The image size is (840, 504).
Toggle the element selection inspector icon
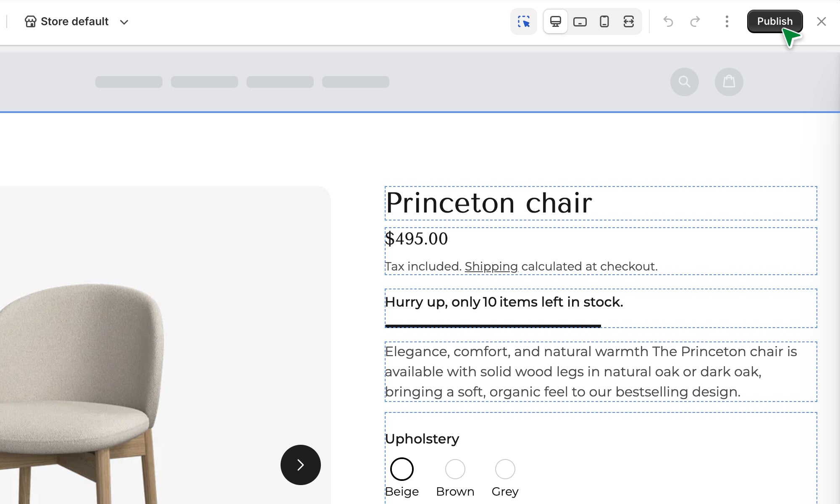524,21
